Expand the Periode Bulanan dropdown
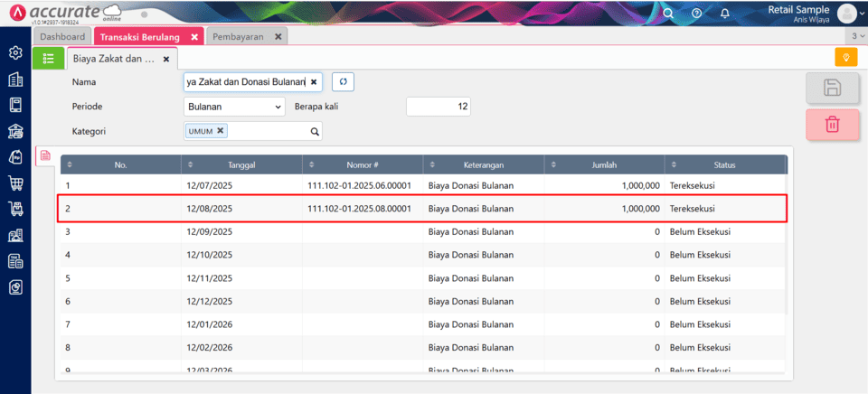This screenshot has height=394, width=868. [x=234, y=107]
